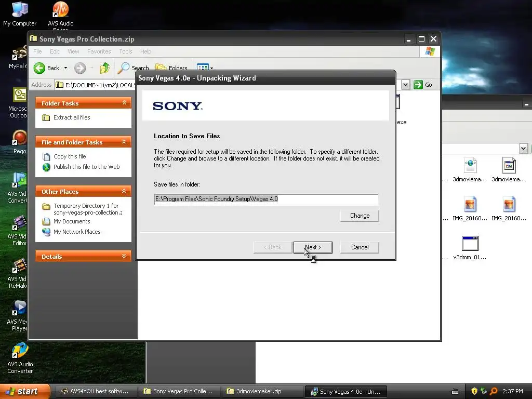Open the Help menu
The width and height of the screenshot is (532, 399).
[145, 51]
